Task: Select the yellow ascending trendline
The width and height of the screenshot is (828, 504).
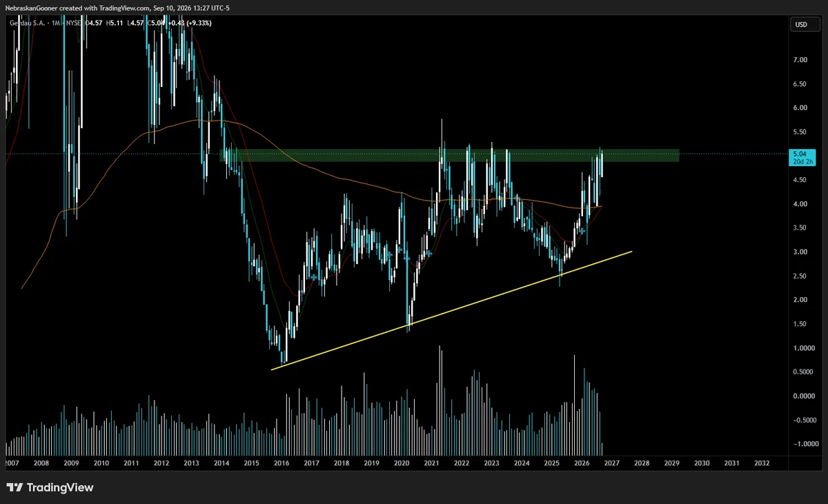Action: [x=452, y=310]
